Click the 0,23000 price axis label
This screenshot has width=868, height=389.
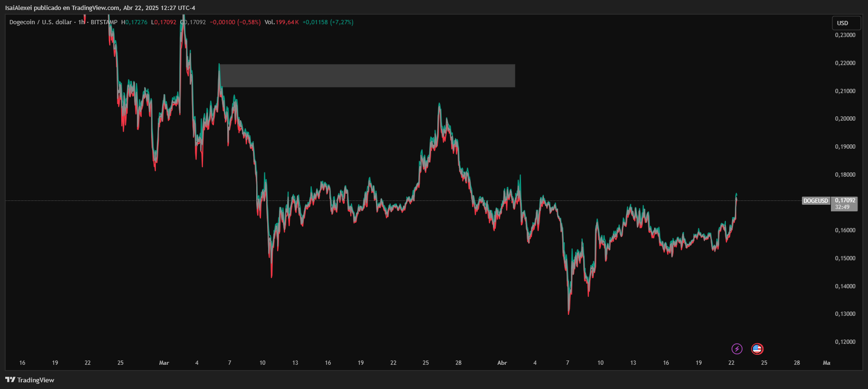coord(845,35)
